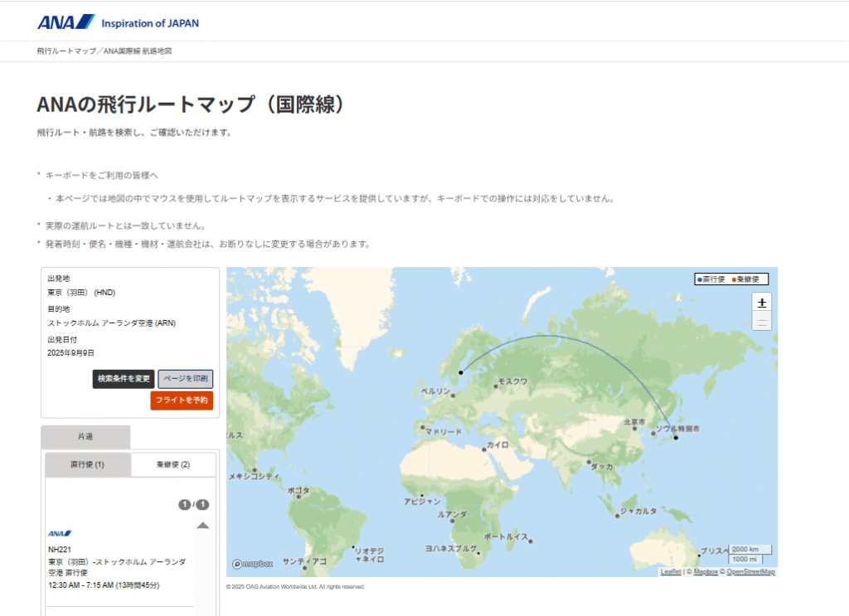This screenshot has height=616, width=849.
Task: Select the 片道 tab
Action: (85, 437)
